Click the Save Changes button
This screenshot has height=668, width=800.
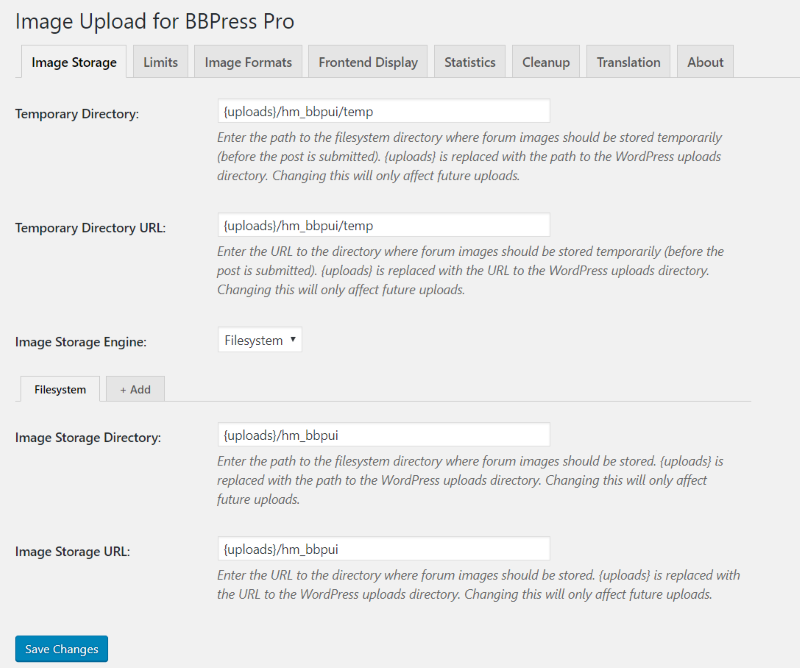click(x=62, y=649)
